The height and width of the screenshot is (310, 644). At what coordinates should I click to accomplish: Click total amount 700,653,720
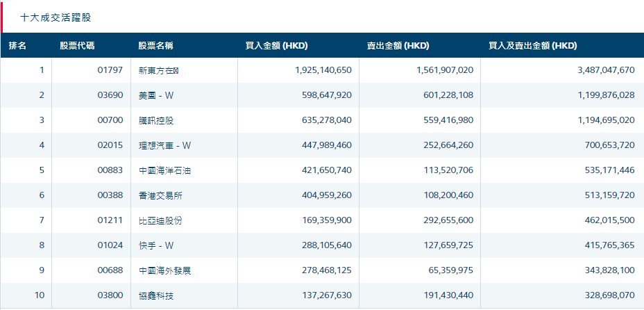tap(610, 145)
